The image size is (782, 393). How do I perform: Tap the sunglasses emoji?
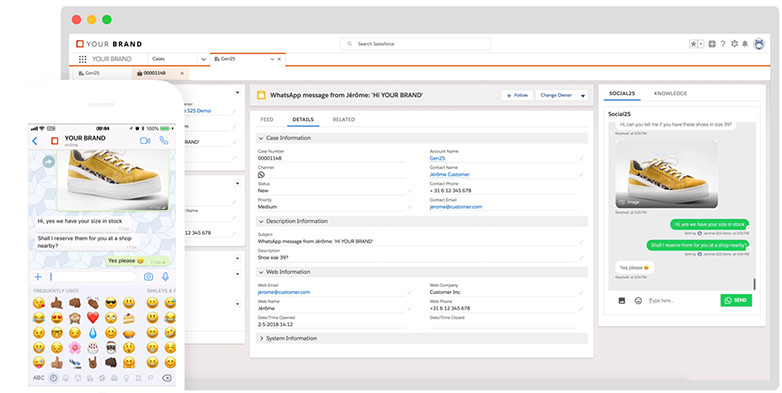point(111,302)
